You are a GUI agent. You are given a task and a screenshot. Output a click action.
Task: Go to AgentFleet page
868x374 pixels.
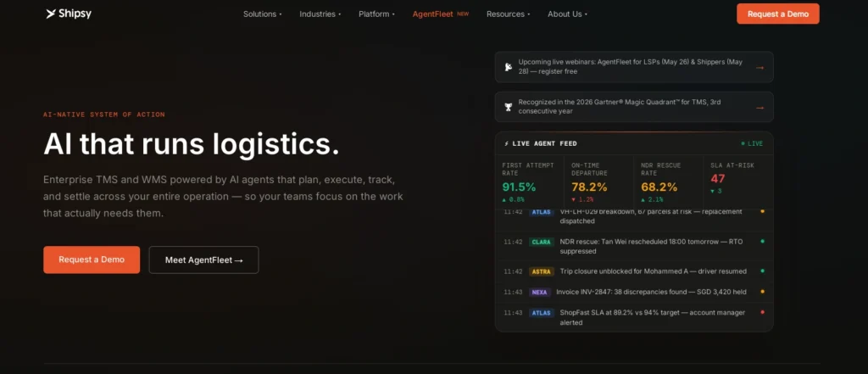pos(432,14)
